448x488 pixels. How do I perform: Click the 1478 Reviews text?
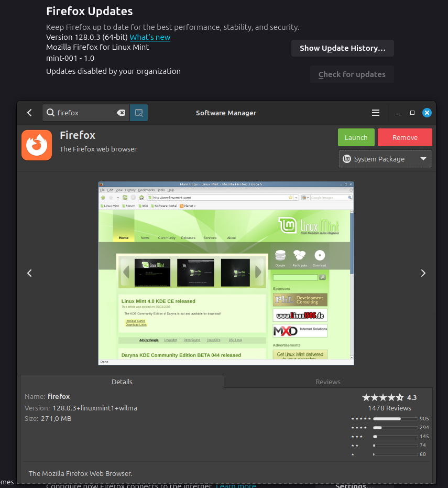click(389, 408)
